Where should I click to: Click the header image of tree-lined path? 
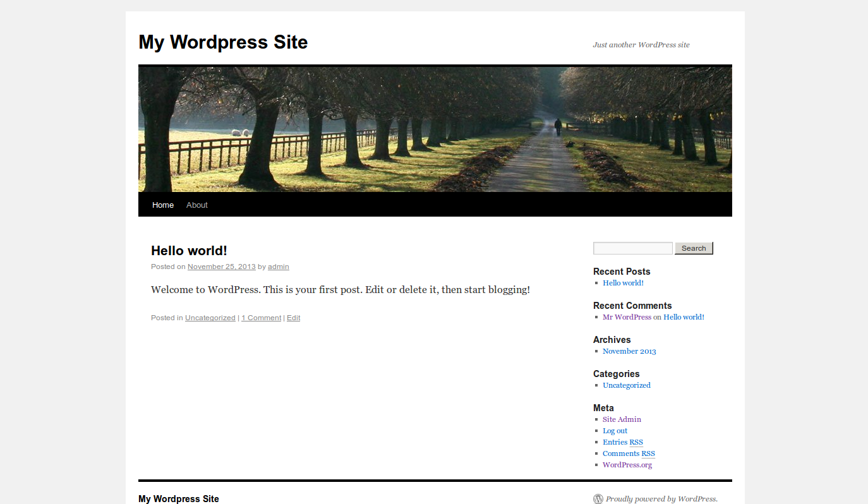coord(435,129)
